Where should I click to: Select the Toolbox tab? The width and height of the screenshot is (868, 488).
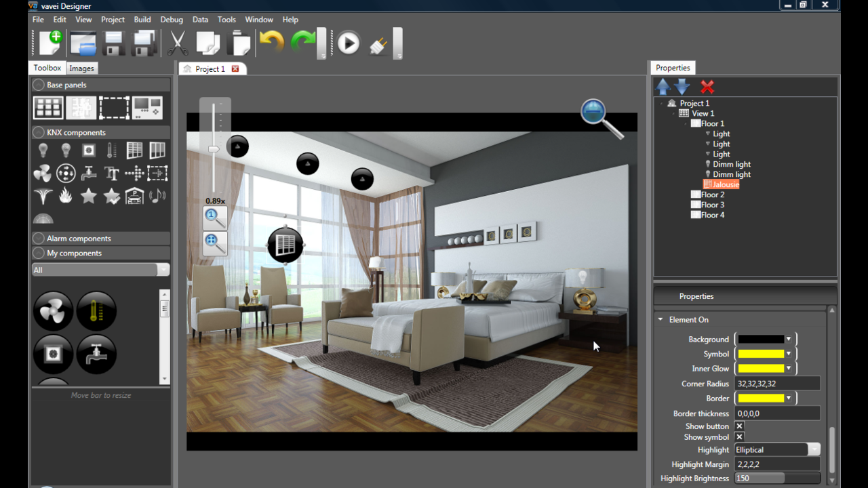(x=47, y=68)
